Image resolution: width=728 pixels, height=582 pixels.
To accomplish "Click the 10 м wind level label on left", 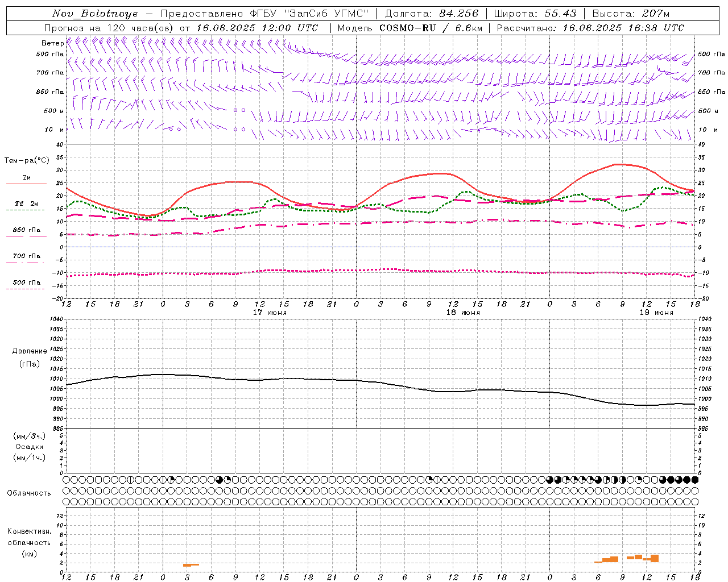I will click(54, 130).
